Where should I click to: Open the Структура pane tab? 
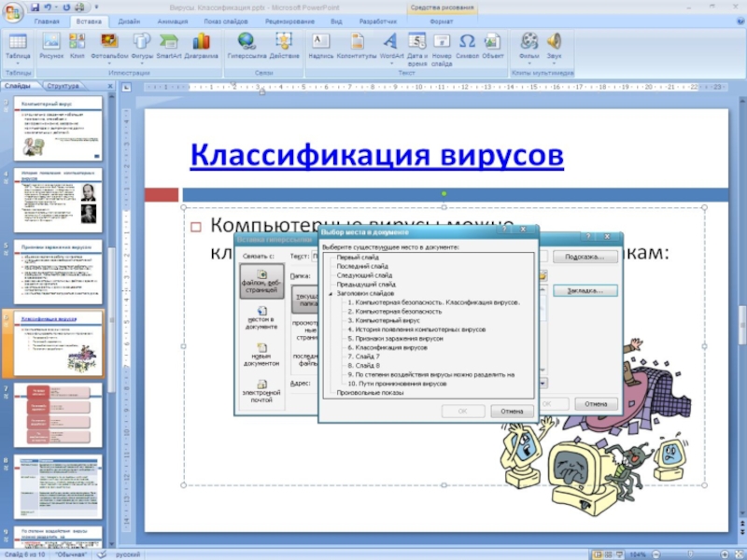click(x=63, y=86)
